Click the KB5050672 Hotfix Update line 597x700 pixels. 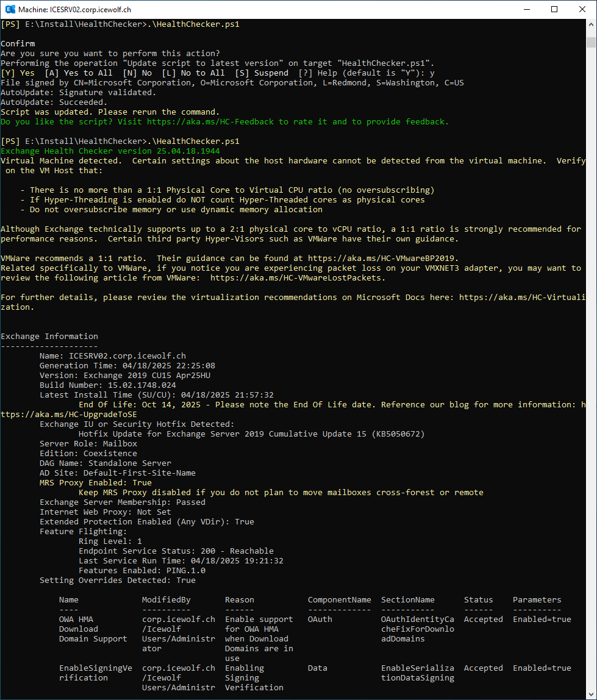251,434
